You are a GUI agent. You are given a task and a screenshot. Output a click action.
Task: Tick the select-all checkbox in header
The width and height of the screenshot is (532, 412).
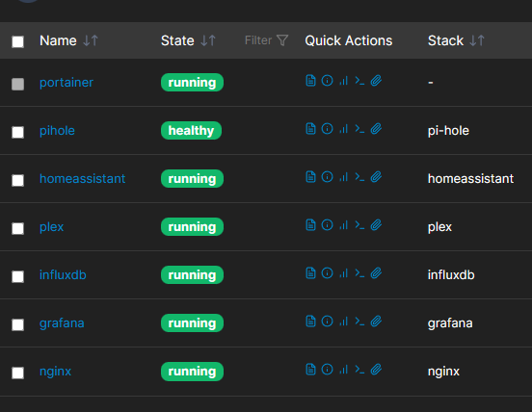[17, 41]
